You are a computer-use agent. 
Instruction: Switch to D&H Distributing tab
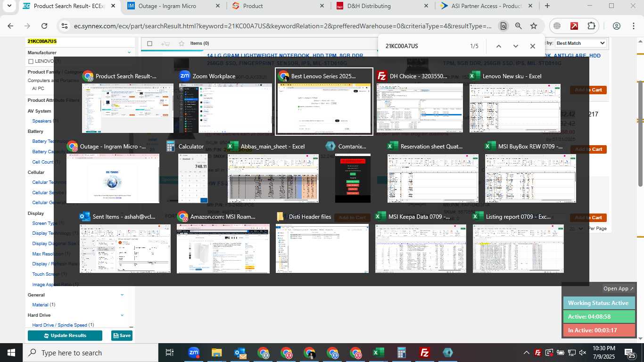(x=382, y=6)
